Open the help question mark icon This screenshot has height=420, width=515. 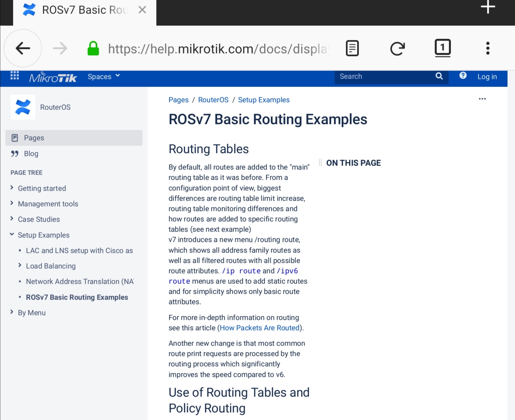(x=463, y=76)
